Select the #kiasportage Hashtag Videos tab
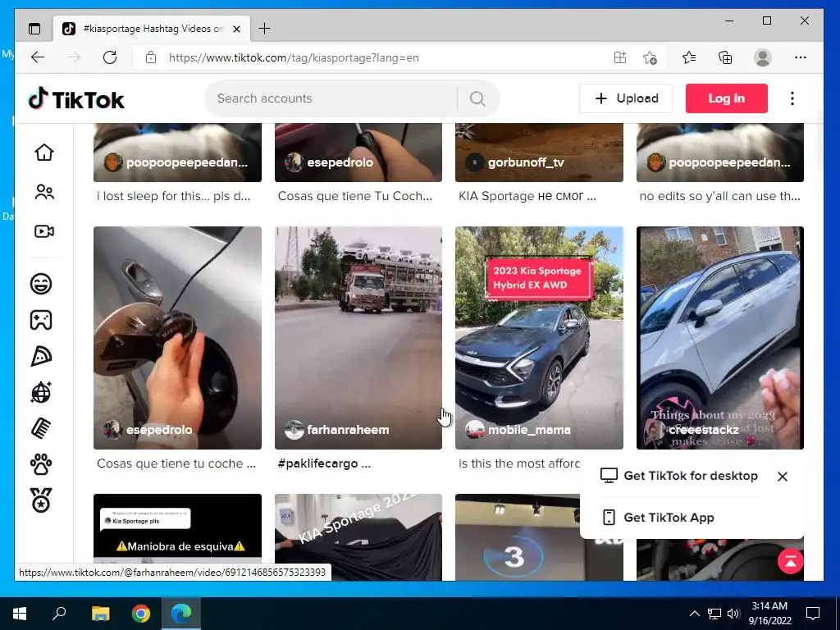Image resolution: width=840 pixels, height=630 pixels. tap(152, 29)
